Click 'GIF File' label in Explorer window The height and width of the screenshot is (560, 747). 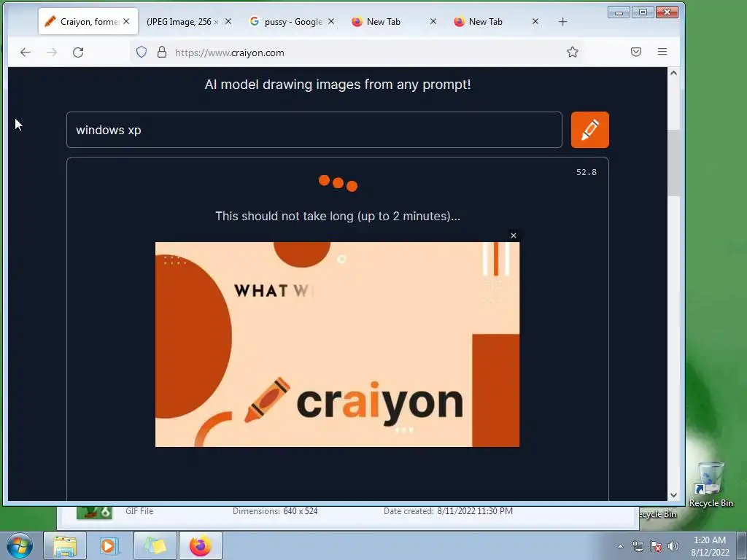pos(139,511)
